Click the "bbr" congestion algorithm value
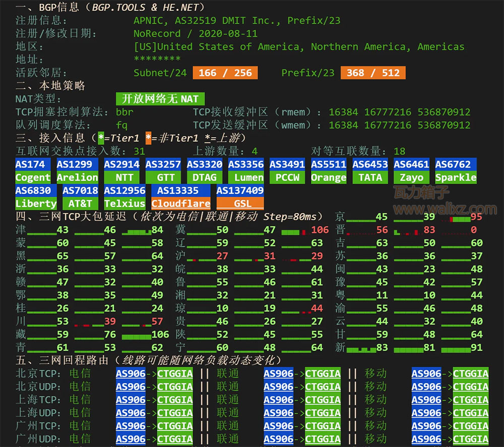The width and height of the screenshot is (504, 447). [124, 112]
